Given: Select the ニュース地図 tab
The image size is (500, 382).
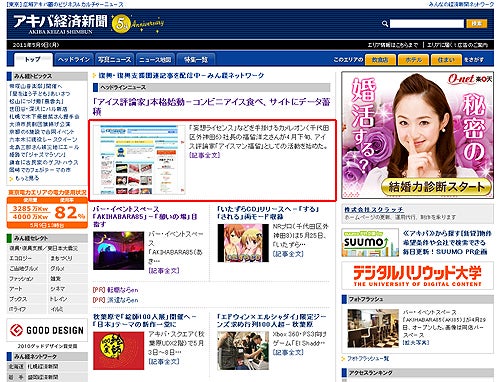Looking at the screenshot, I should coord(155,60).
